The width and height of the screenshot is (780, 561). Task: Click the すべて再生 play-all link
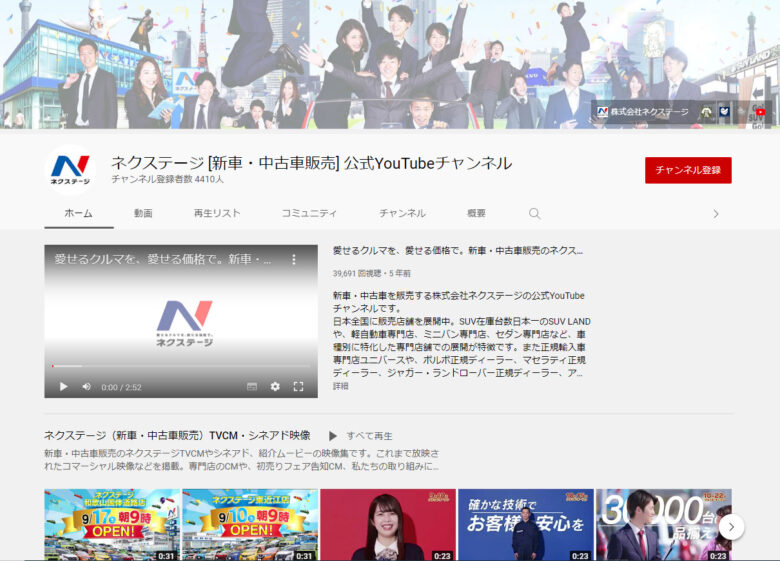(369, 436)
